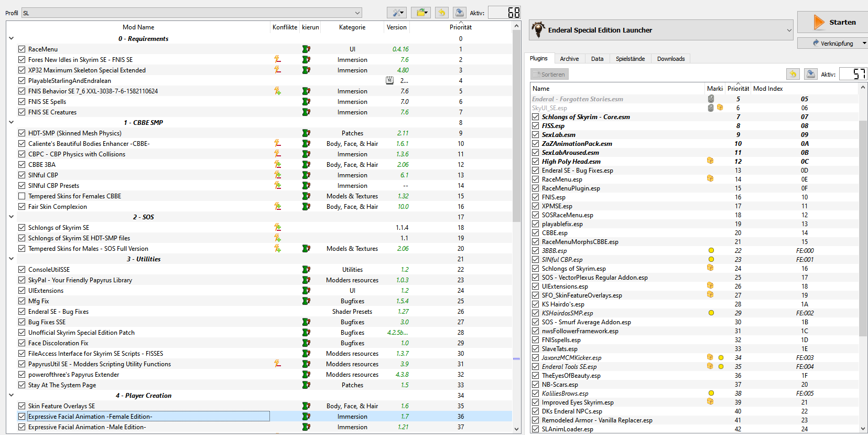Click the content icon for Skin Feature Overlays SE
The width and height of the screenshot is (868, 435).
pyautogui.click(x=306, y=406)
